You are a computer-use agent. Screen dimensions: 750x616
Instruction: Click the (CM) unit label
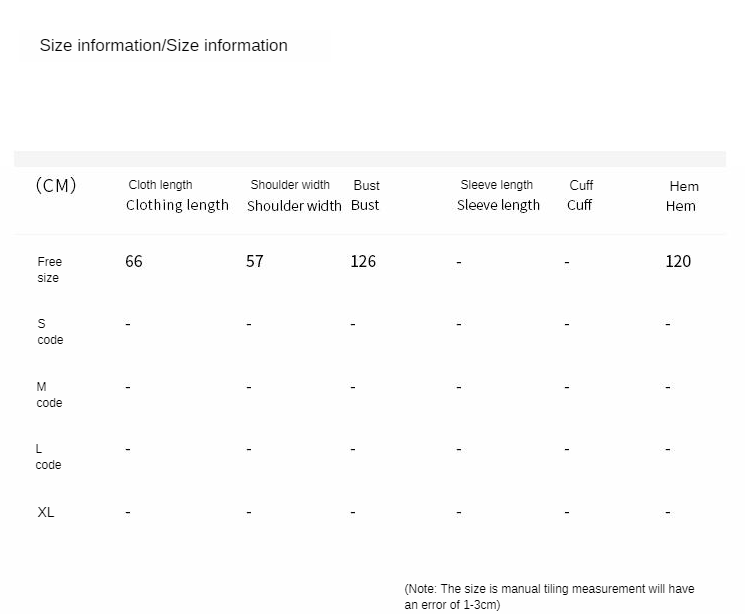point(56,185)
